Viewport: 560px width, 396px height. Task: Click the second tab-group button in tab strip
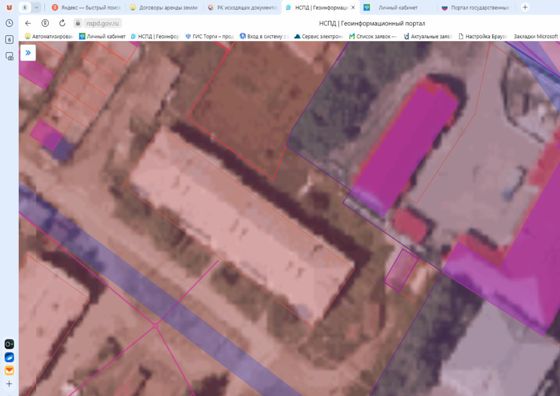(x=36, y=7)
